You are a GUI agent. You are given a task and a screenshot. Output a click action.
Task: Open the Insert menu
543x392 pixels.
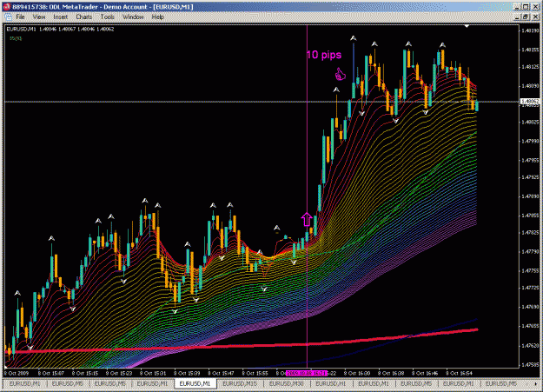click(60, 17)
